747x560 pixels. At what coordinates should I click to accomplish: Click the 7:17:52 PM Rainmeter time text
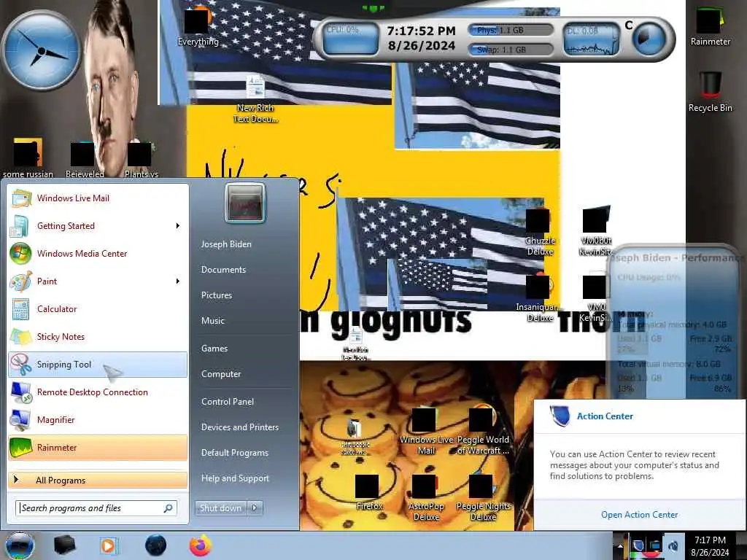[x=421, y=31]
